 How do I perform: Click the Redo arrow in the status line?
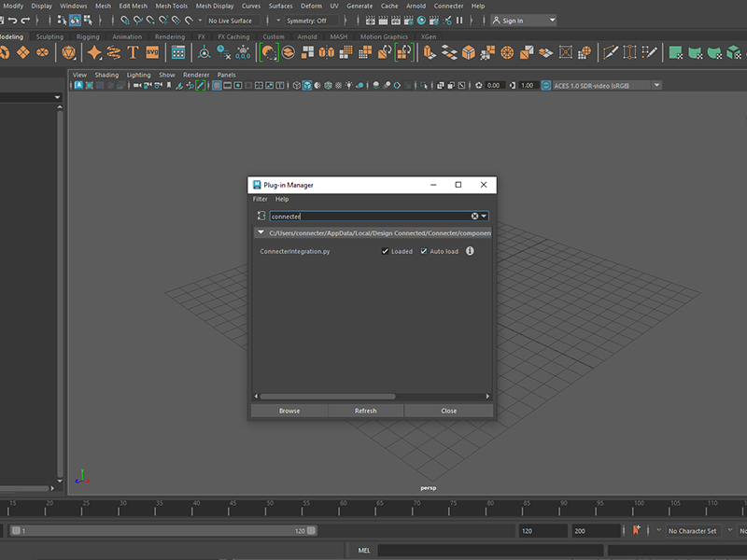tap(26, 20)
